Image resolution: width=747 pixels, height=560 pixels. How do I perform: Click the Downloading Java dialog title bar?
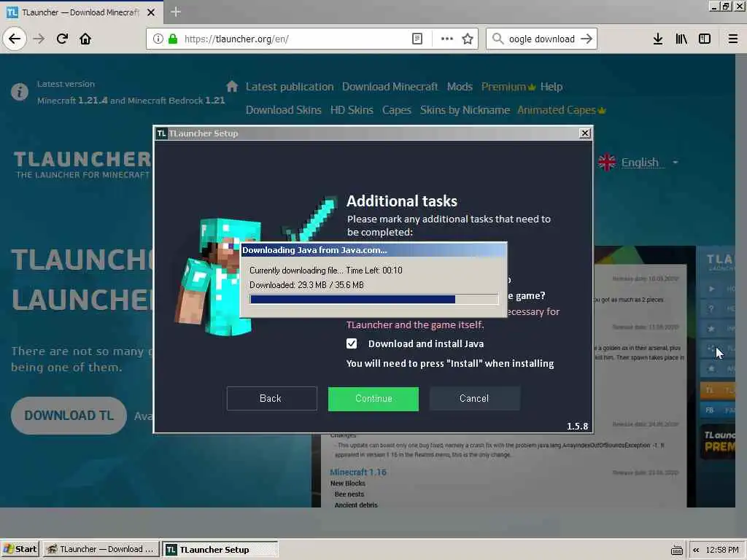click(374, 250)
